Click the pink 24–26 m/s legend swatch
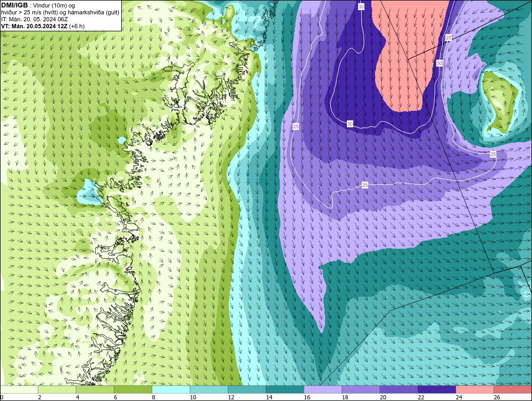The image size is (532, 401). pos(475,389)
